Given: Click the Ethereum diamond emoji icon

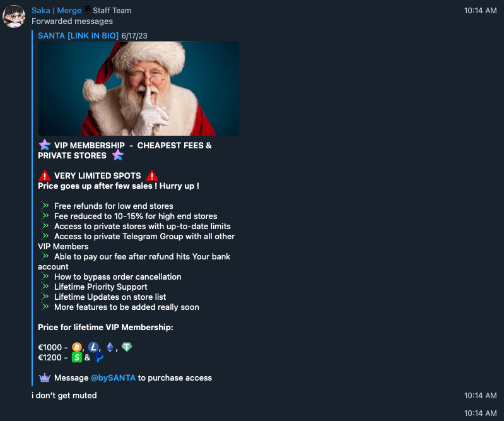Looking at the screenshot, I should tap(110, 347).
